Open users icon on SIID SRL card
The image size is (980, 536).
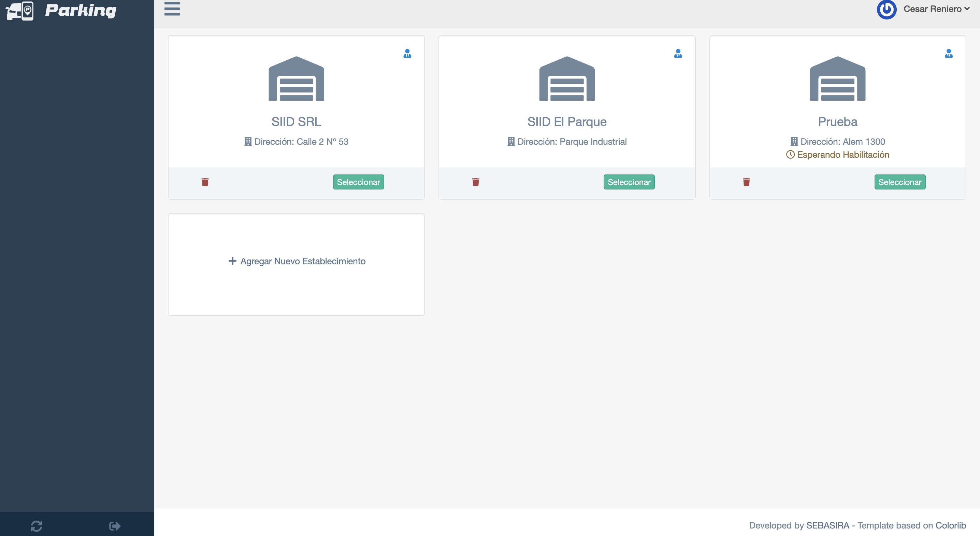(x=407, y=53)
